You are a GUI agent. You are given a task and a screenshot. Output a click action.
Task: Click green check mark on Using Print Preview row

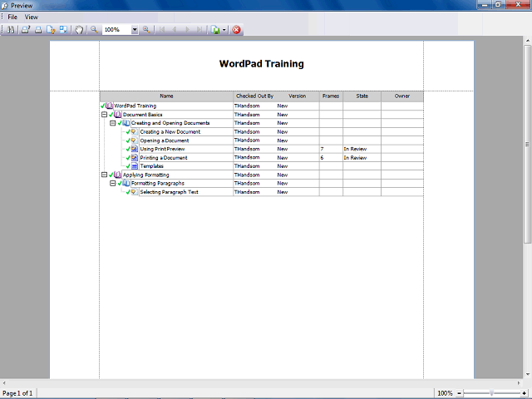(128, 149)
